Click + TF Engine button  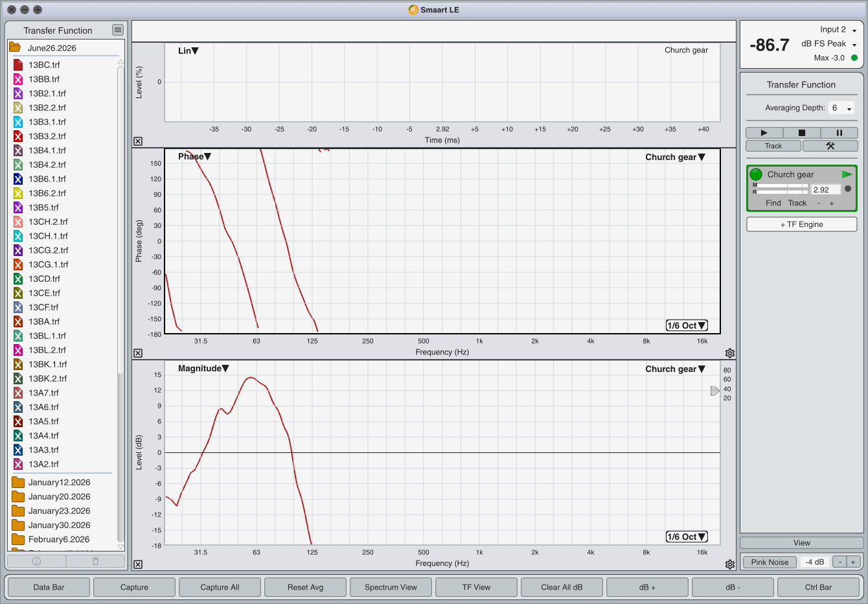click(802, 224)
